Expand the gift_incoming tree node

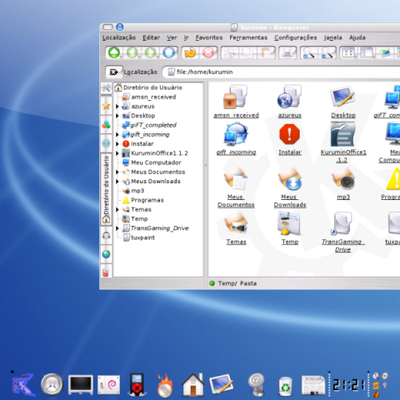[117, 134]
